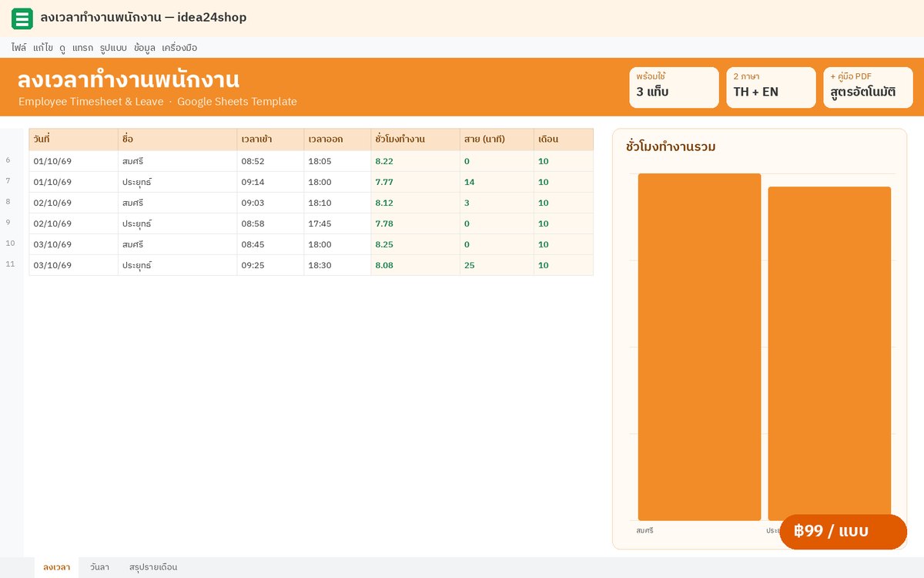This screenshot has width=924, height=578.
Task: Click the ฿99 / แบบ price button
Action: [843, 532]
